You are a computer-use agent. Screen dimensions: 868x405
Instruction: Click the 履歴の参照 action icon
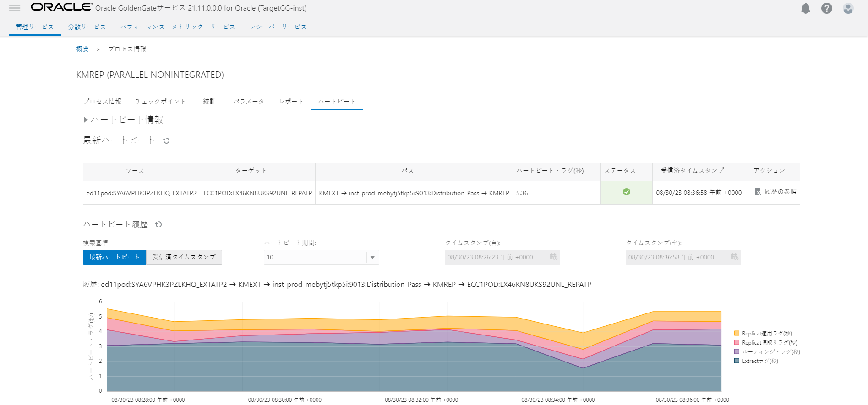click(x=758, y=192)
